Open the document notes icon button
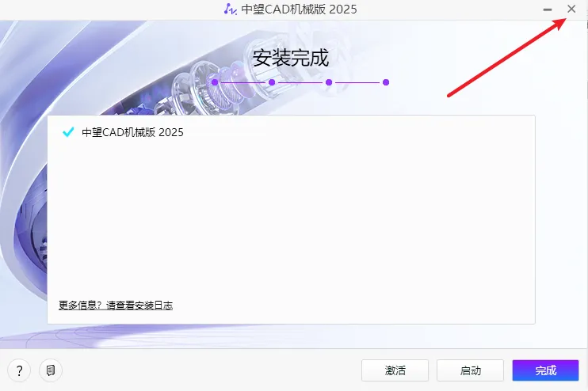This screenshot has height=391, width=588. [x=51, y=370]
